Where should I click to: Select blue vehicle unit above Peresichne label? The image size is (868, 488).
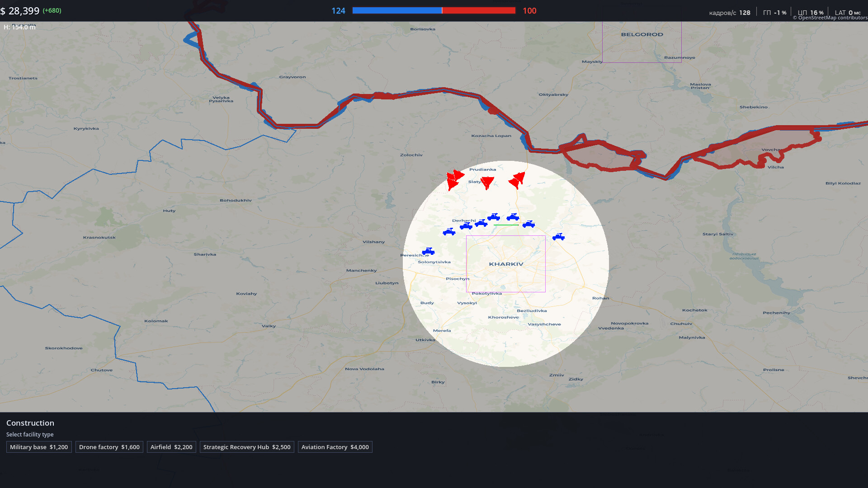[428, 251]
